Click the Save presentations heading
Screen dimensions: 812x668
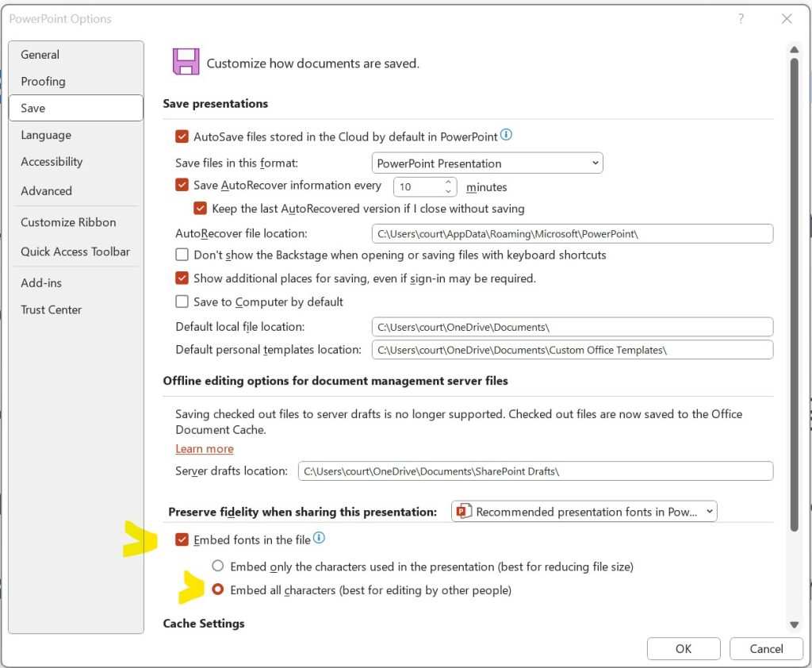(216, 103)
